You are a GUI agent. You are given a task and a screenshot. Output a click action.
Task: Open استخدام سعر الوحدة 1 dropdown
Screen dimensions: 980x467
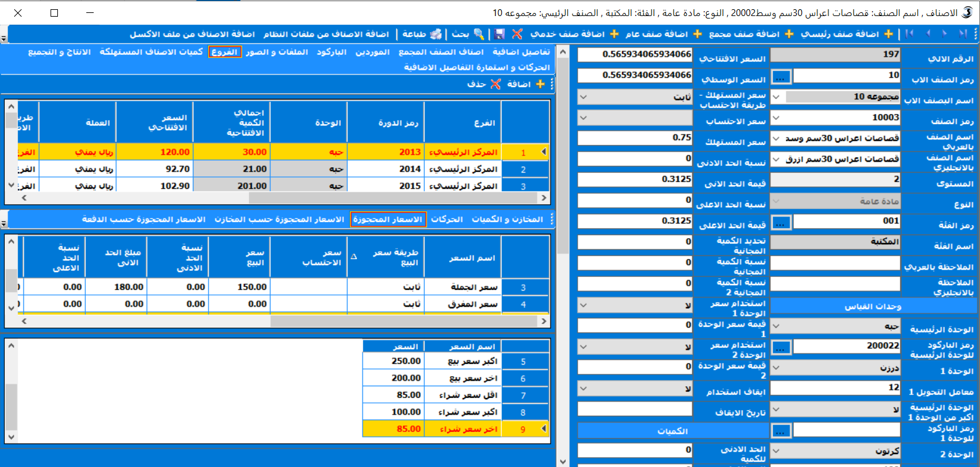coord(584,305)
